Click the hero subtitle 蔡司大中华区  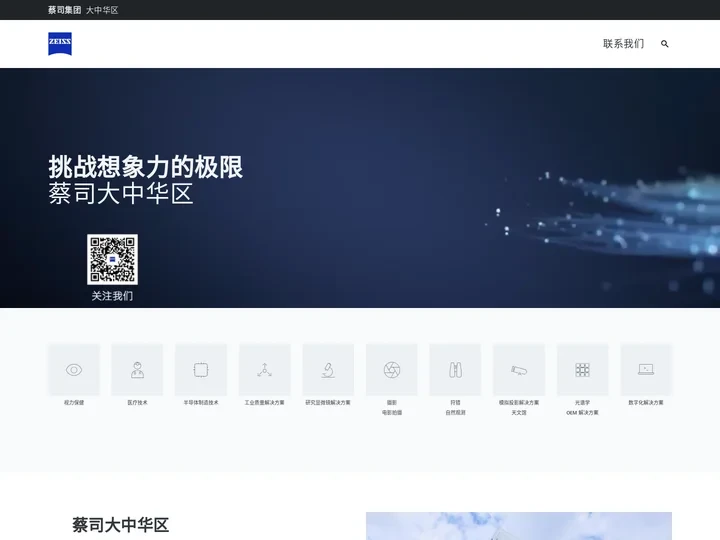tap(121, 193)
